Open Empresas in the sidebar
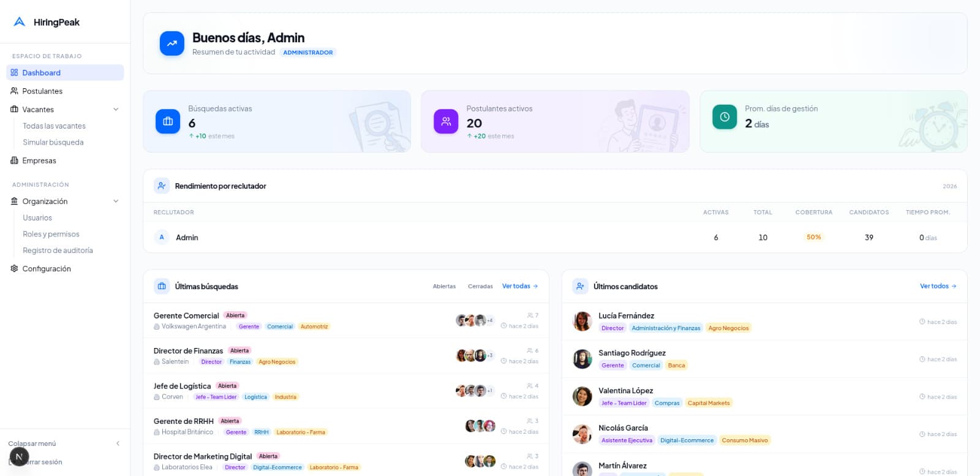The image size is (980, 476). tap(65, 161)
